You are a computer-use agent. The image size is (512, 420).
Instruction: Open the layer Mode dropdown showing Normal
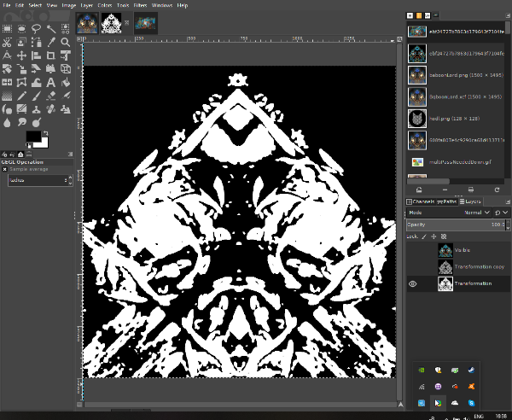tap(449, 213)
